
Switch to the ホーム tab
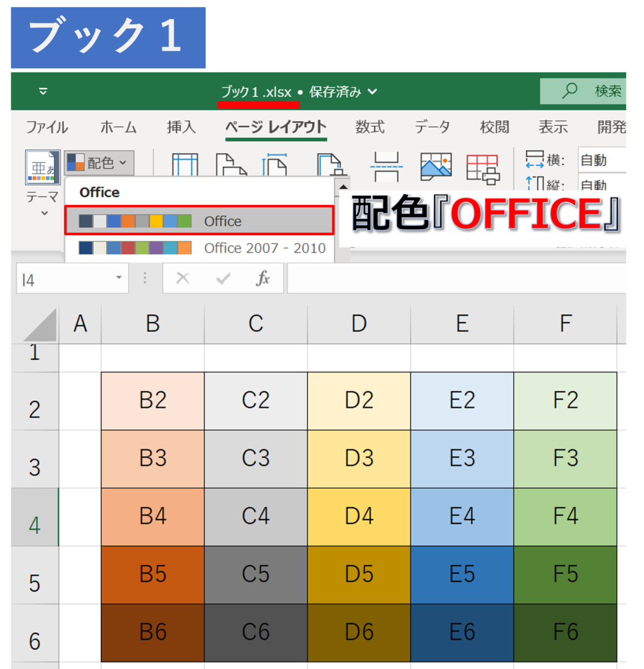118,127
